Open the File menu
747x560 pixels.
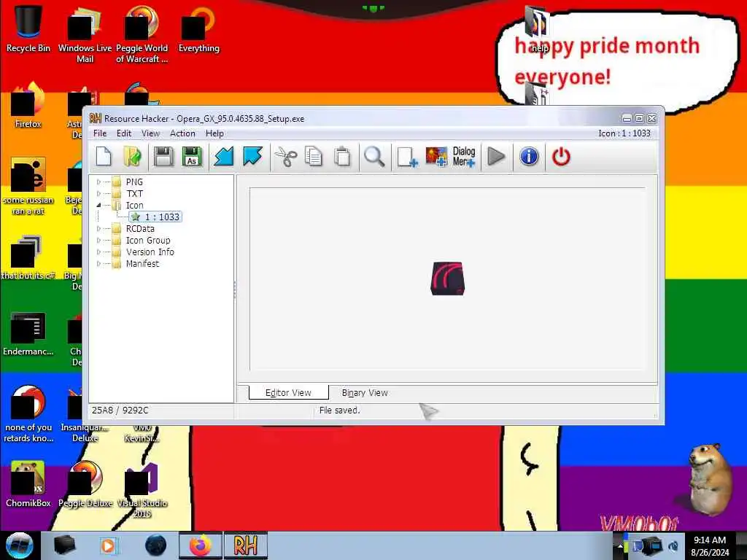[x=99, y=133]
